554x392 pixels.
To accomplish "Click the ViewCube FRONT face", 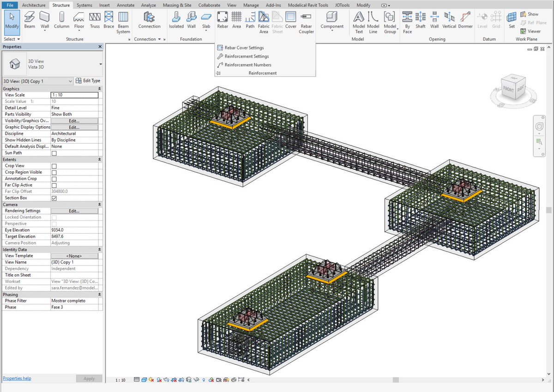I will tap(508, 90).
